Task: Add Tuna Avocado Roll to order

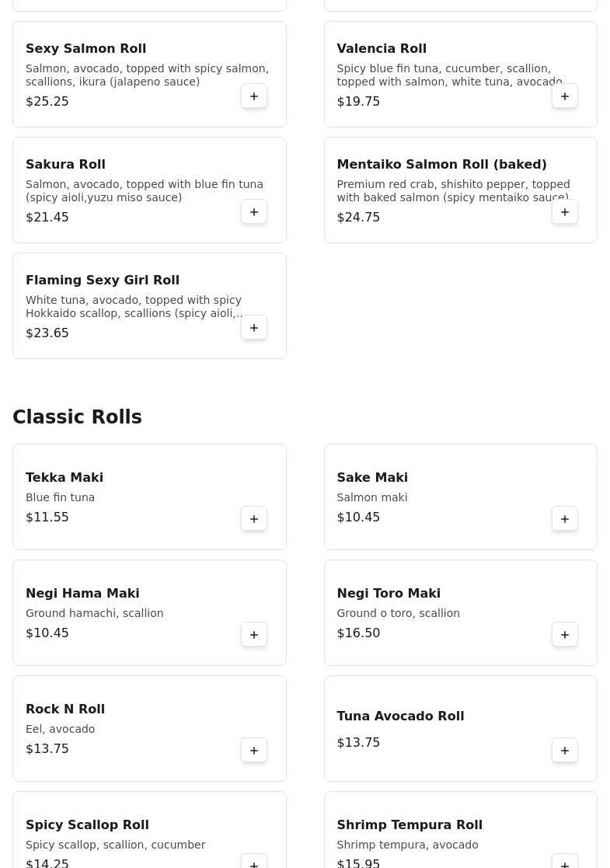Action: point(565,751)
